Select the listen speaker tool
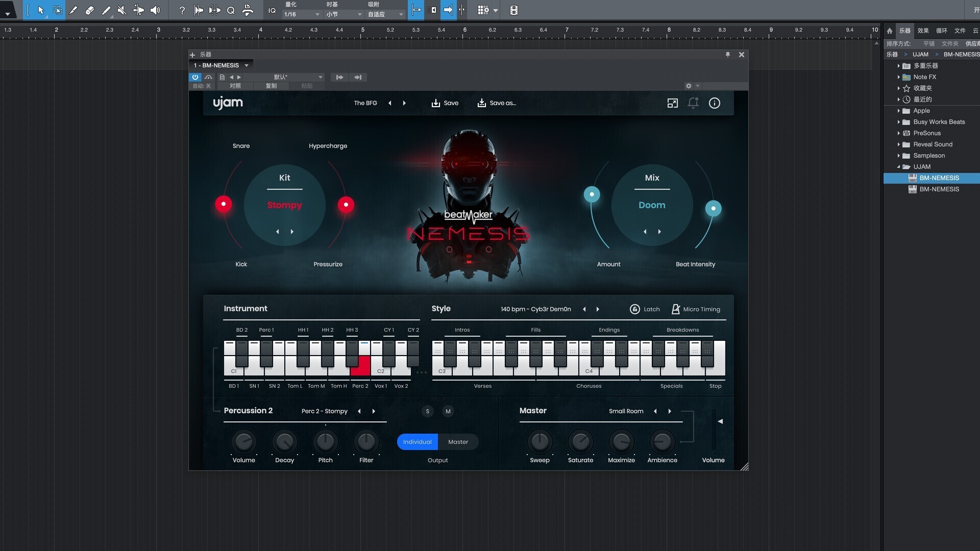 click(155, 10)
